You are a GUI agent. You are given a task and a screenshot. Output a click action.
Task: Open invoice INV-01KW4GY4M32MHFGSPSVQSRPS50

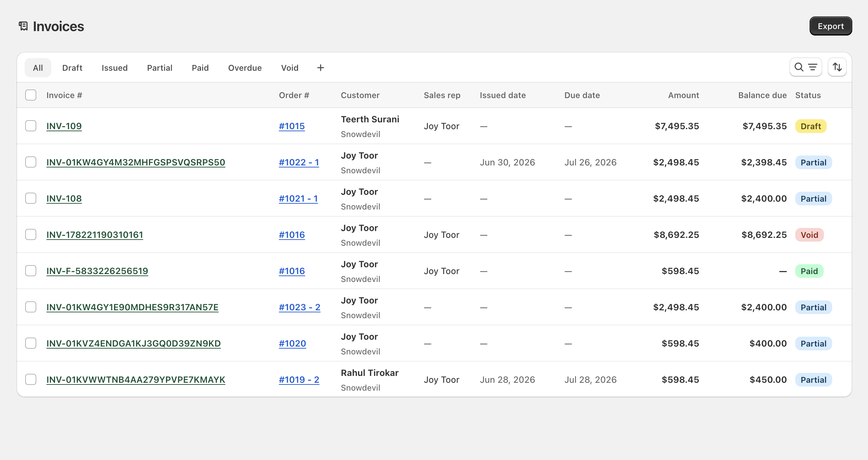click(x=136, y=162)
